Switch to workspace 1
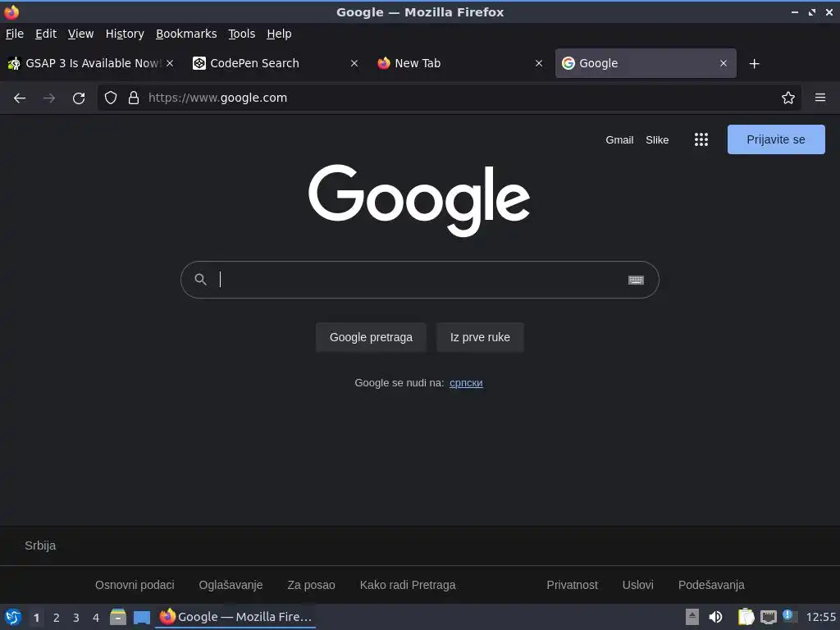Viewport: 840px width, 630px height. (36, 618)
